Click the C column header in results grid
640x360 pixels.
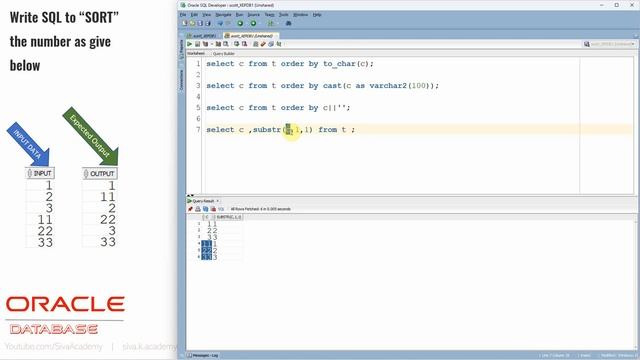point(207,217)
